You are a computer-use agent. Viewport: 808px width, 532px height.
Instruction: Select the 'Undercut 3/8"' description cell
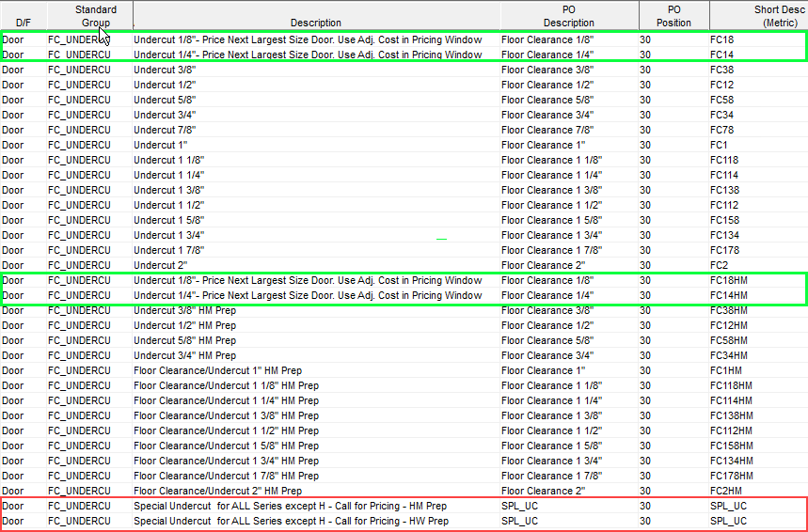click(x=316, y=70)
